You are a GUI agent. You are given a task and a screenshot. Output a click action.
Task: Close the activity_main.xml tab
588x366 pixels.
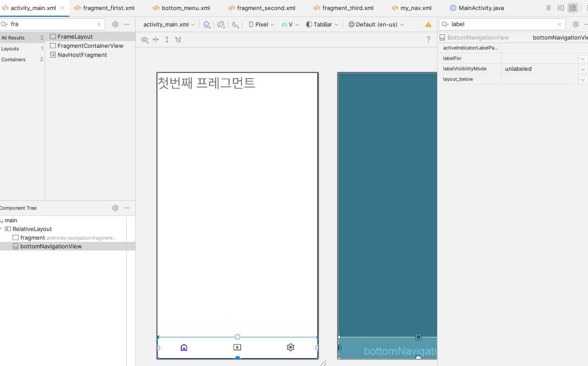pyautogui.click(x=62, y=8)
